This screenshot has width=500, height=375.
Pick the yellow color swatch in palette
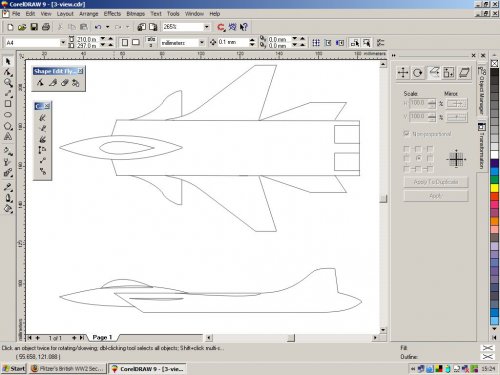[494, 188]
